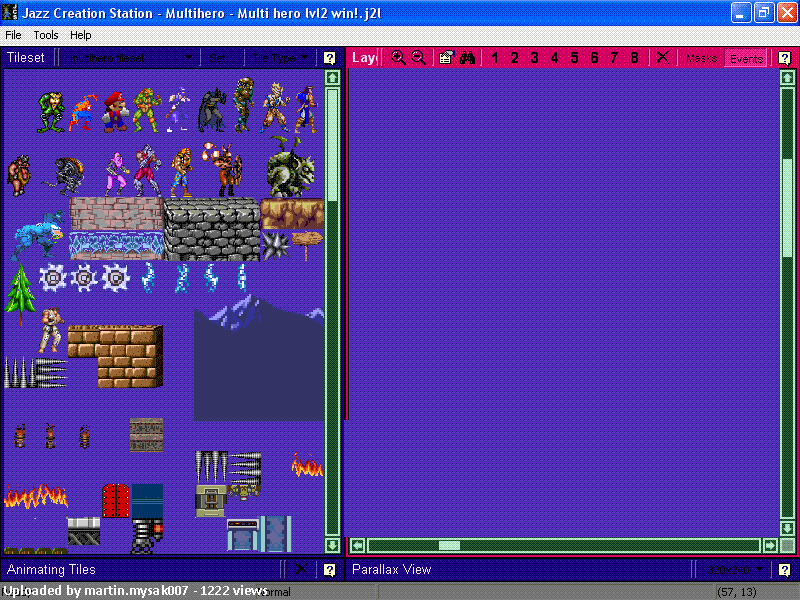Open the File menu

click(x=13, y=35)
